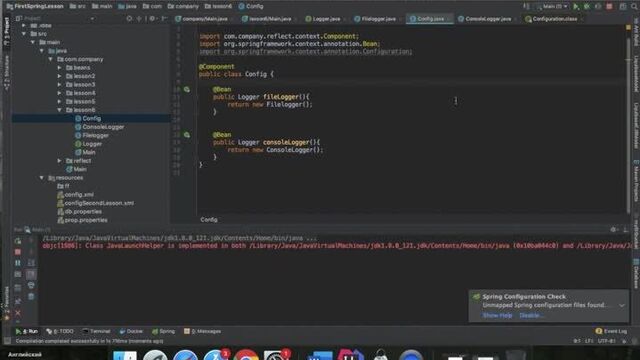
Task: Open IntelliJ IDEA icon in the dock
Action: coord(350,355)
